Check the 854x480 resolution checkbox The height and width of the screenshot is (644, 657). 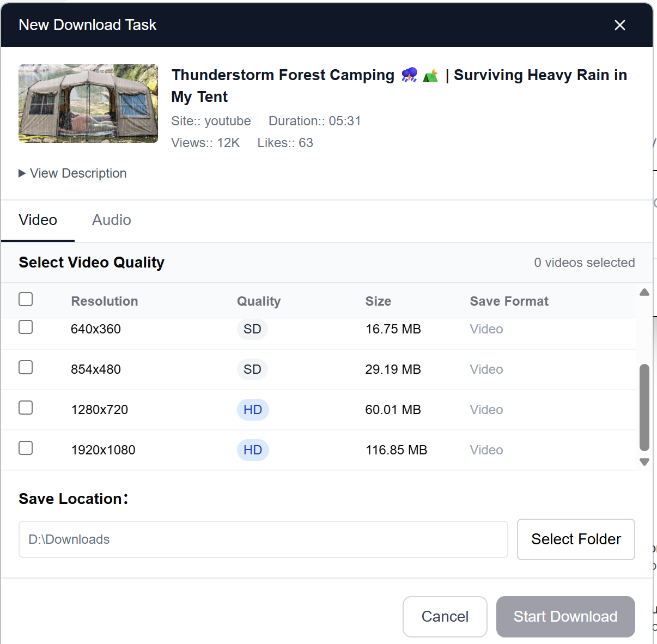click(x=26, y=368)
